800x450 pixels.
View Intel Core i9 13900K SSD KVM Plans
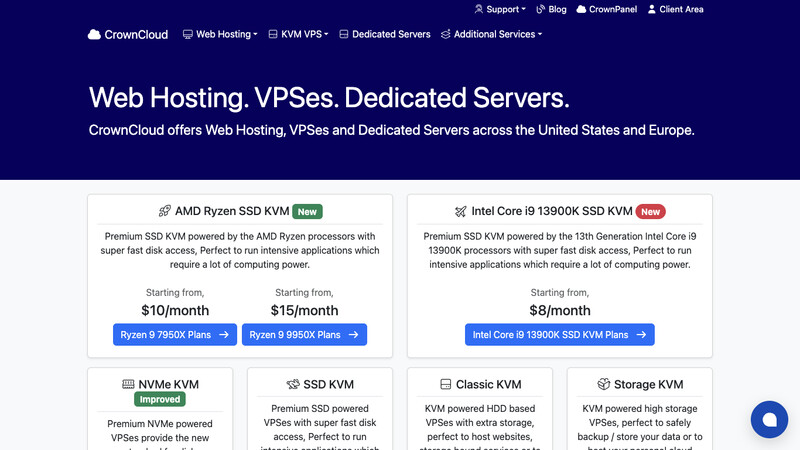559,335
